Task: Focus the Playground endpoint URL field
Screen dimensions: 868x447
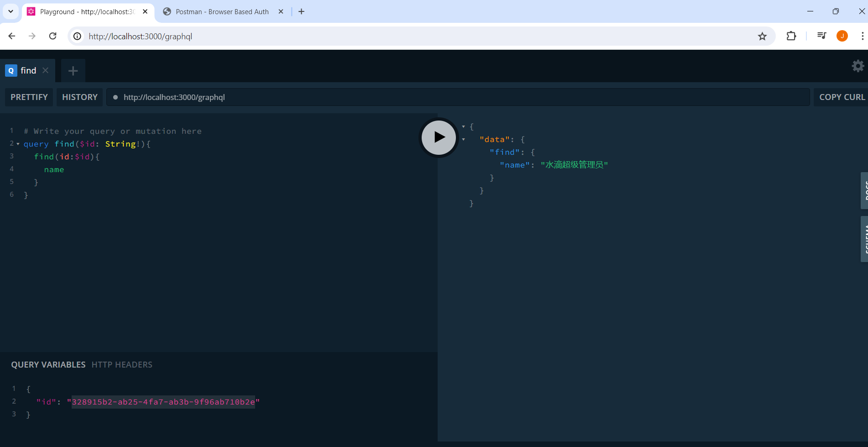Action: tap(458, 97)
